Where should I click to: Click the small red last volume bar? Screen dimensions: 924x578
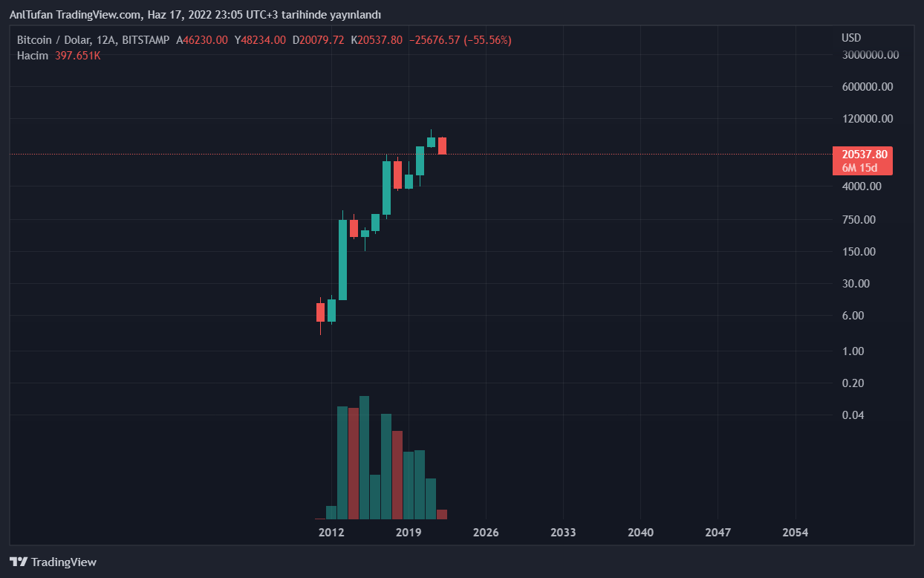pos(442,514)
